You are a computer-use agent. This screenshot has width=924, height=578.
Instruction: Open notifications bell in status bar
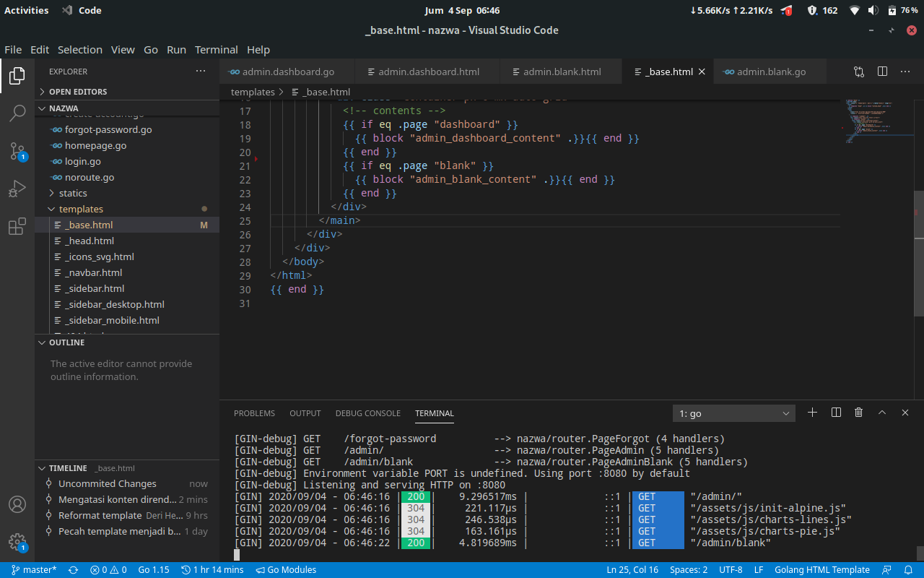point(908,569)
